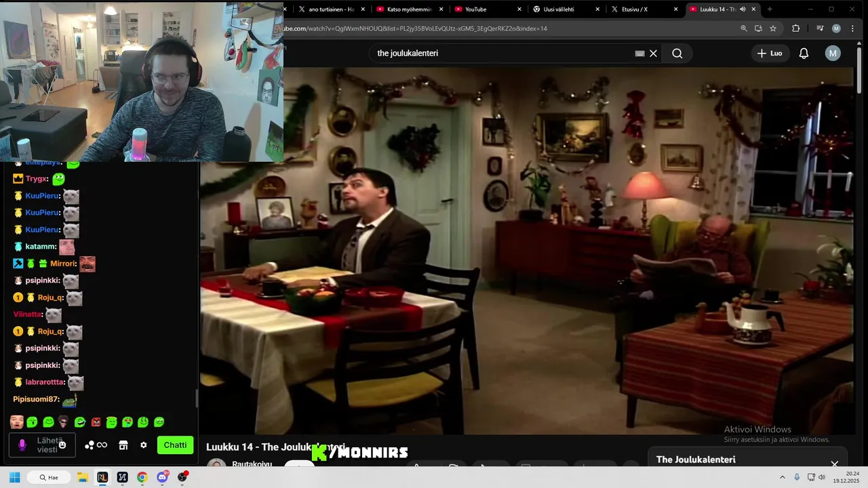Open File Explorer from taskbar
Image resolution: width=868 pixels, height=488 pixels.
tap(82, 477)
